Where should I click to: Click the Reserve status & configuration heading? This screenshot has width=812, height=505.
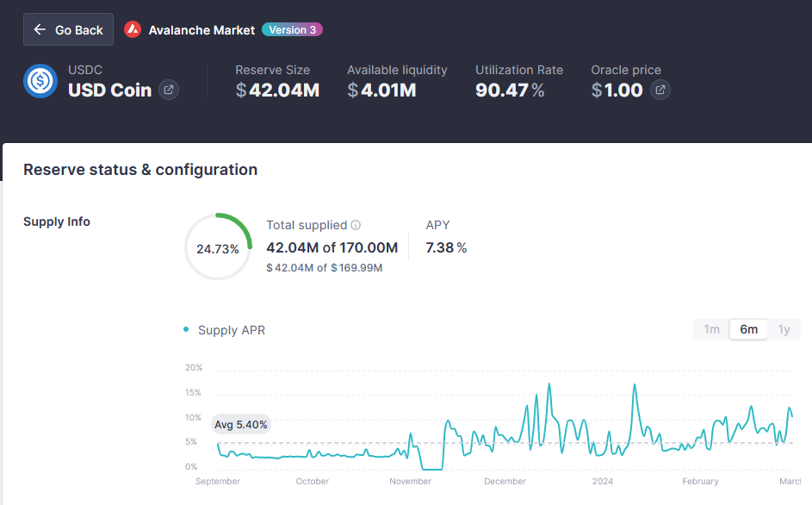pyautogui.click(x=140, y=170)
